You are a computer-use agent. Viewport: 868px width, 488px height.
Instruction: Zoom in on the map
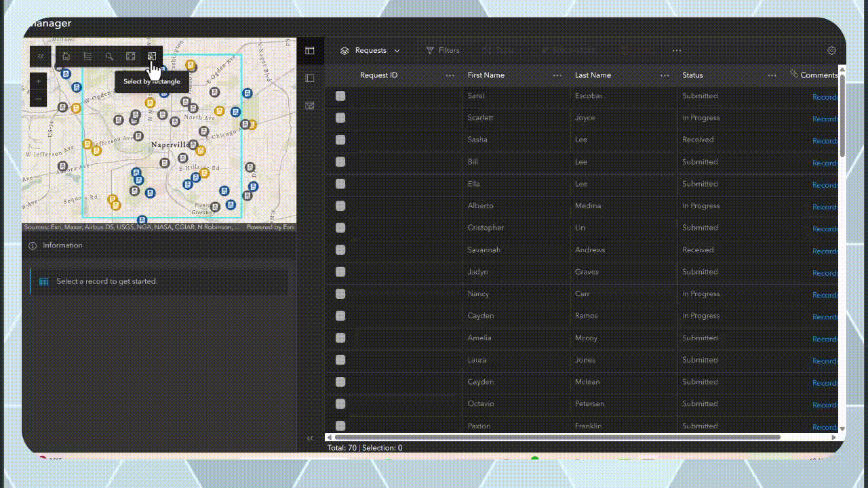pyautogui.click(x=39, y=81)
